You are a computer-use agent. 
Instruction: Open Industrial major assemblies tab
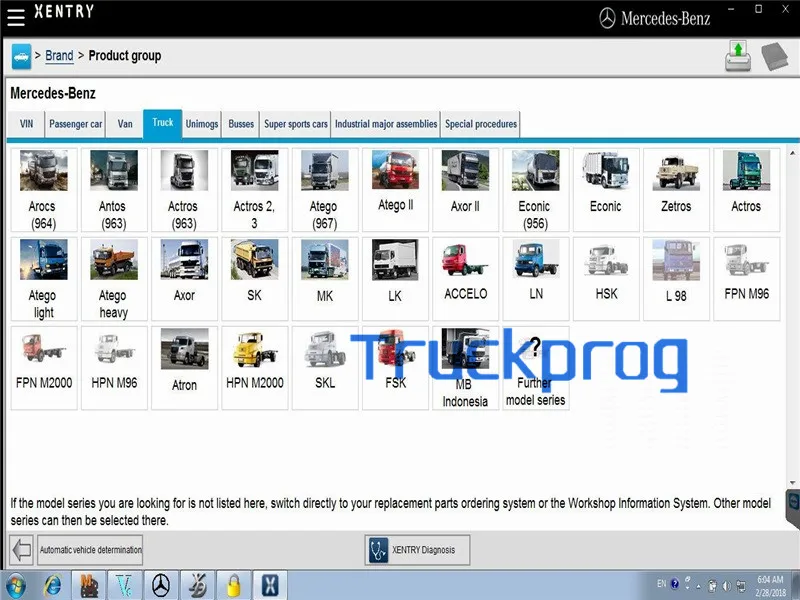[x=386, y=124]
